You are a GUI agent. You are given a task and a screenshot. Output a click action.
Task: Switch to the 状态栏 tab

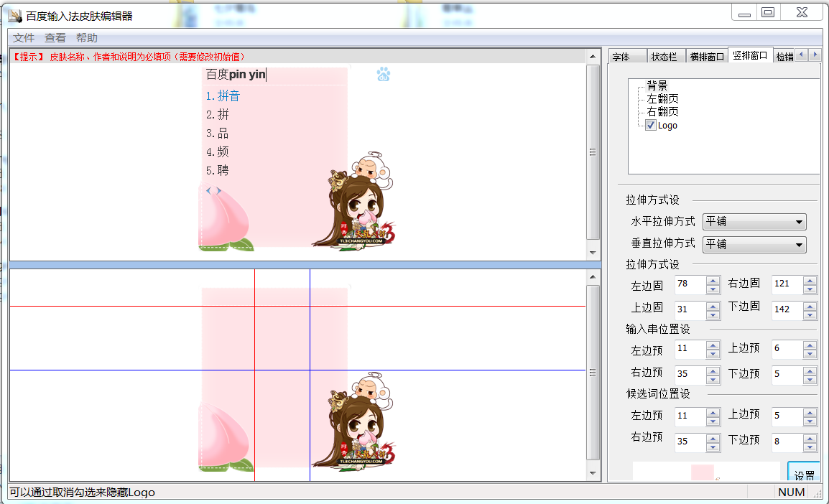[x=665, y=57]
